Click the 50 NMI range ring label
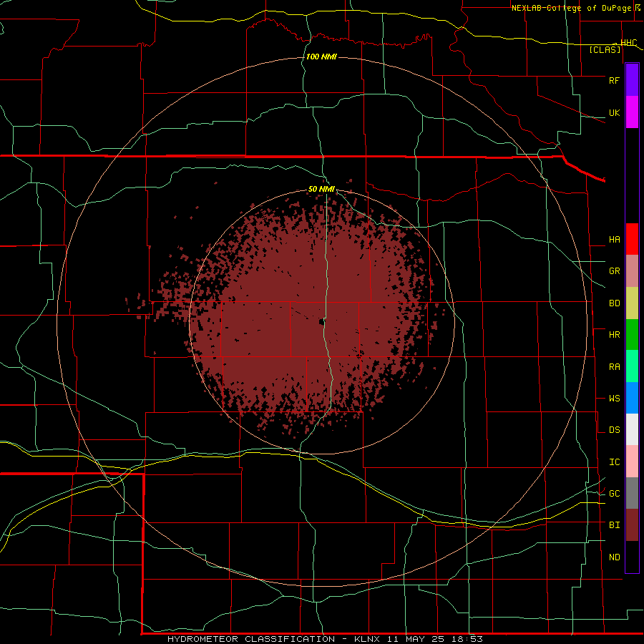The width and height of the screenshot is (644, 644). pyautogui.click(x=321, y=189)
